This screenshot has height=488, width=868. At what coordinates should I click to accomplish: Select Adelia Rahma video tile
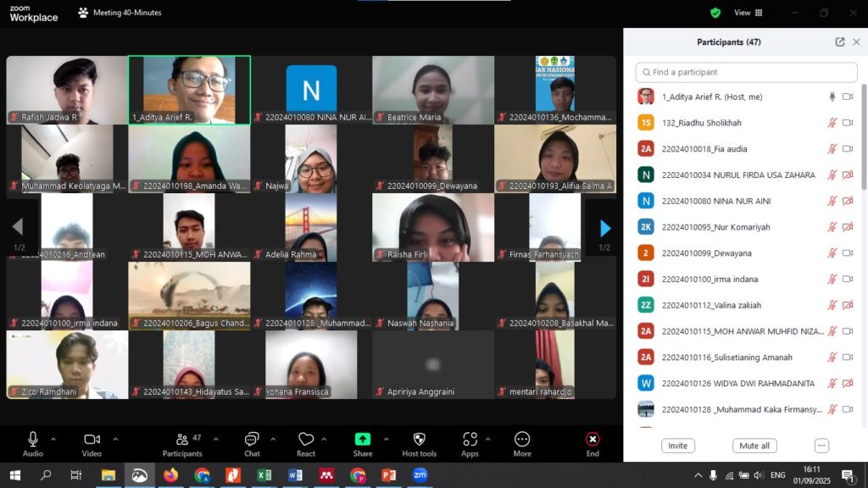310,227
